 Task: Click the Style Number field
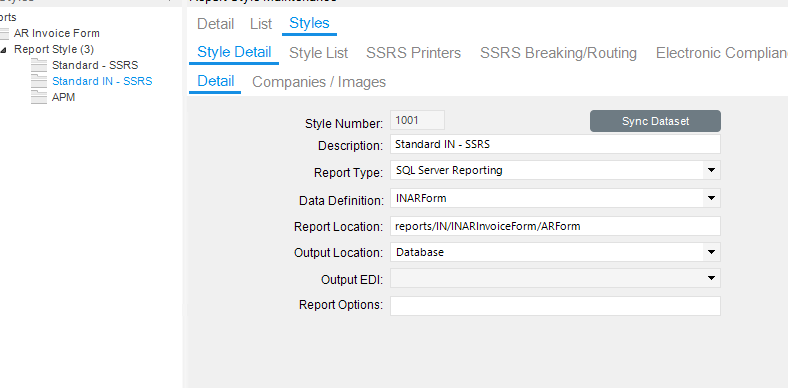click(417, 120)
